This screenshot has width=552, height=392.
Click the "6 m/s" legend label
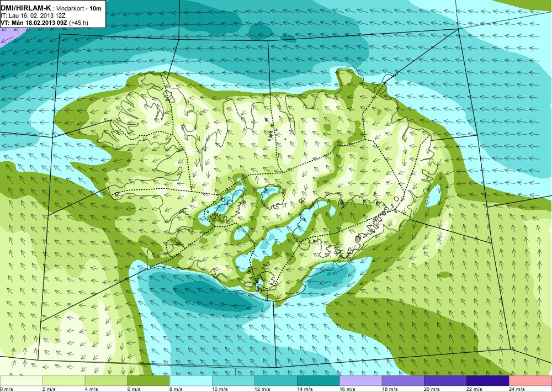134,389
